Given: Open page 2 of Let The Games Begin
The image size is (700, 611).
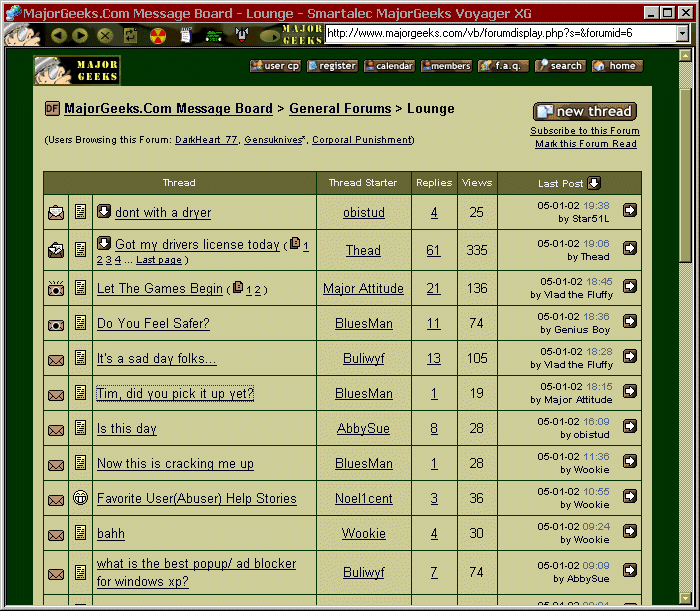Looking at the screenshot, I should 257,290.
